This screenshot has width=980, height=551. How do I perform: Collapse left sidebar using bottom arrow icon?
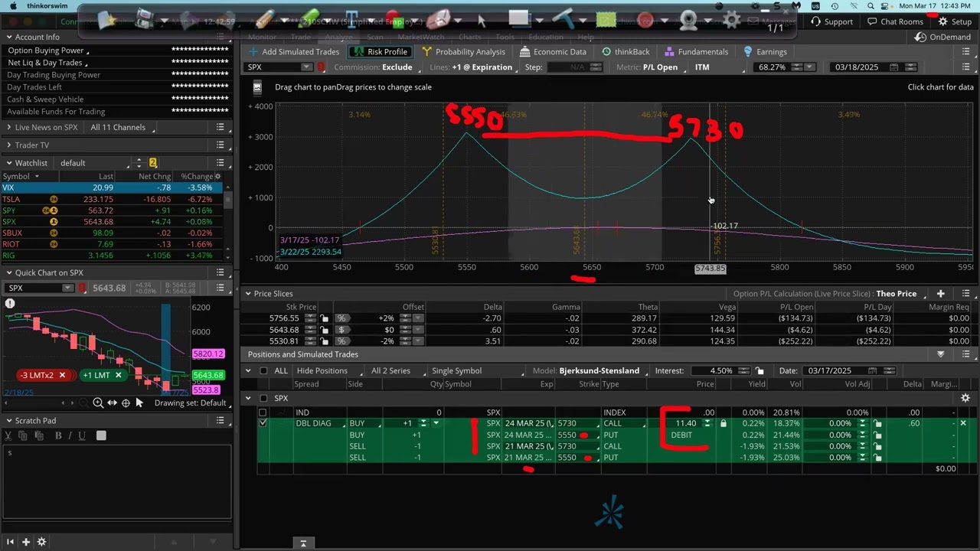point(10,542)
